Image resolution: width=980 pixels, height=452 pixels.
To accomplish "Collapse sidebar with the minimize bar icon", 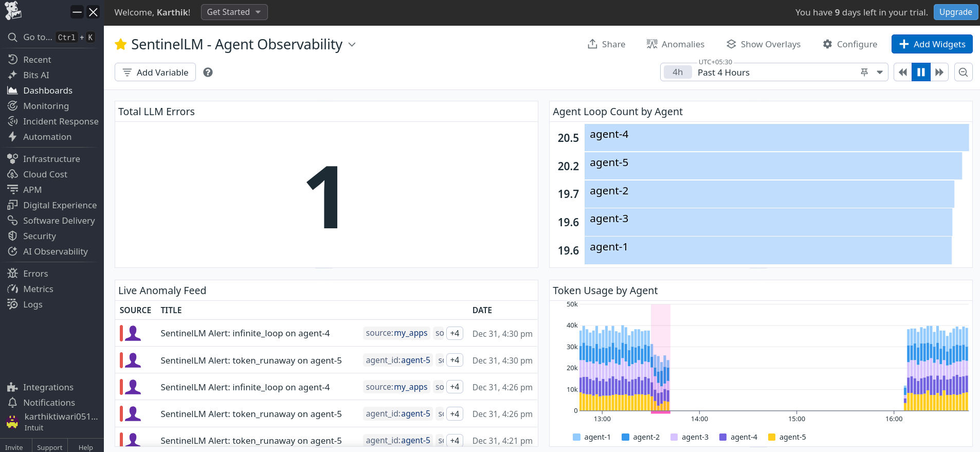I will 77,12.
